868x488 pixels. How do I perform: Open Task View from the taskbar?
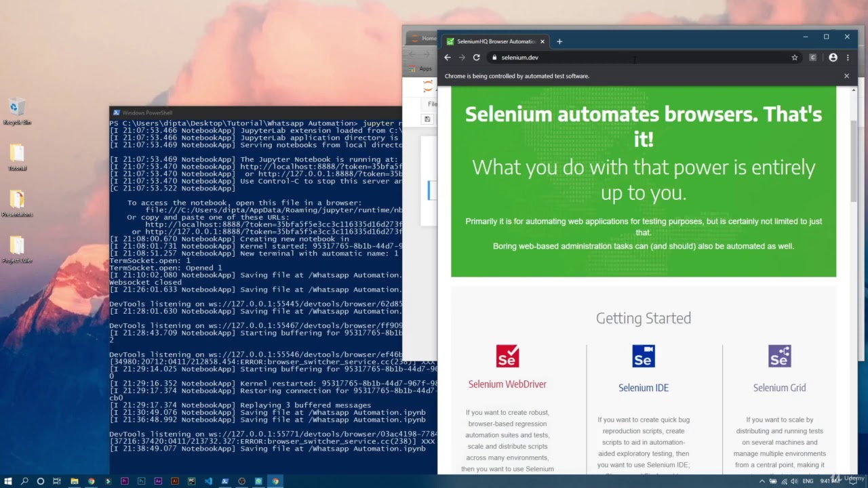[x=57, y=481]
